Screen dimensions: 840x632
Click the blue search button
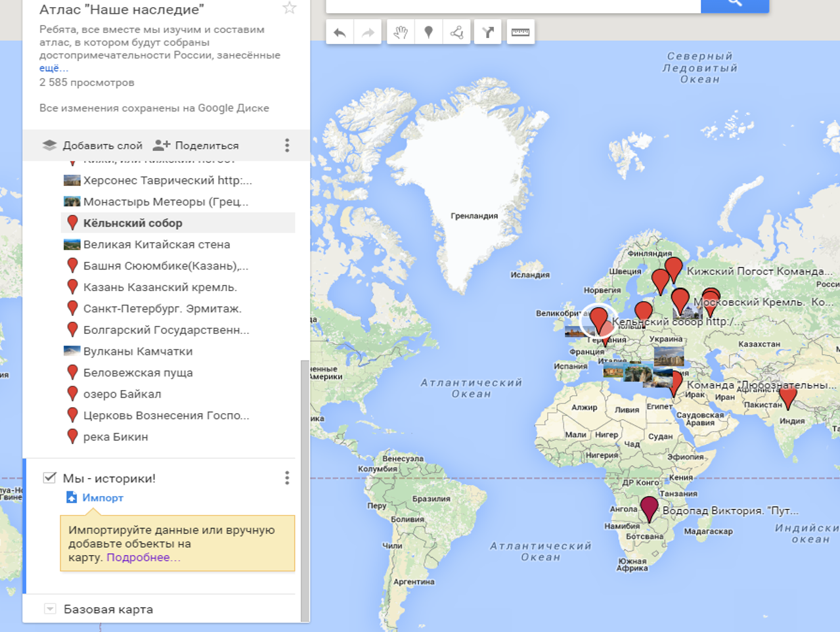734,4
